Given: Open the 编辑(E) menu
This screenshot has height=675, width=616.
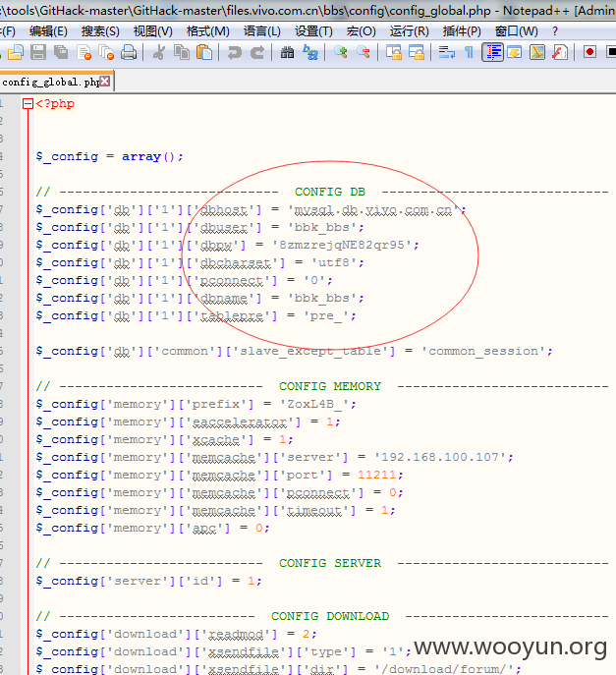Looking at the screenshot, I should click(x=48, y=31).
